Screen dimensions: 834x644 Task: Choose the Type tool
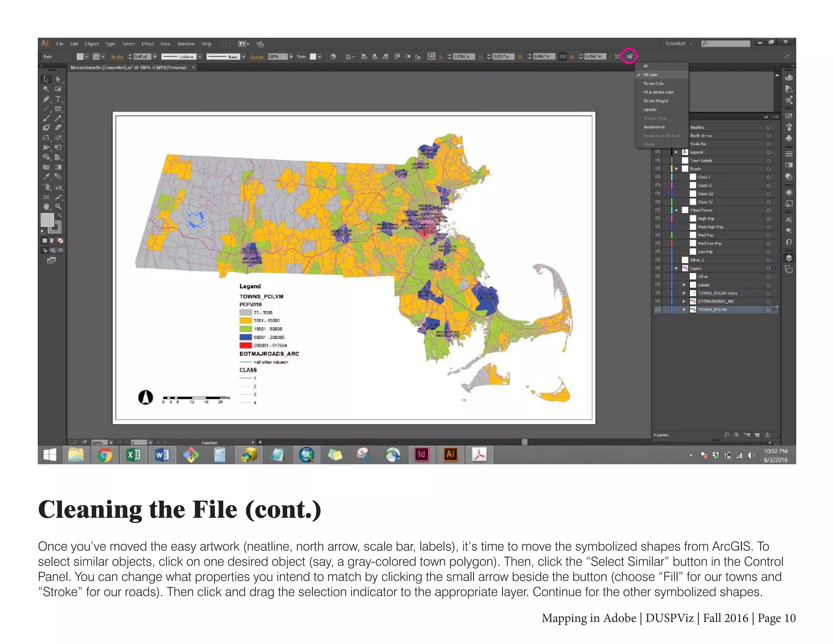click(58, 99)
